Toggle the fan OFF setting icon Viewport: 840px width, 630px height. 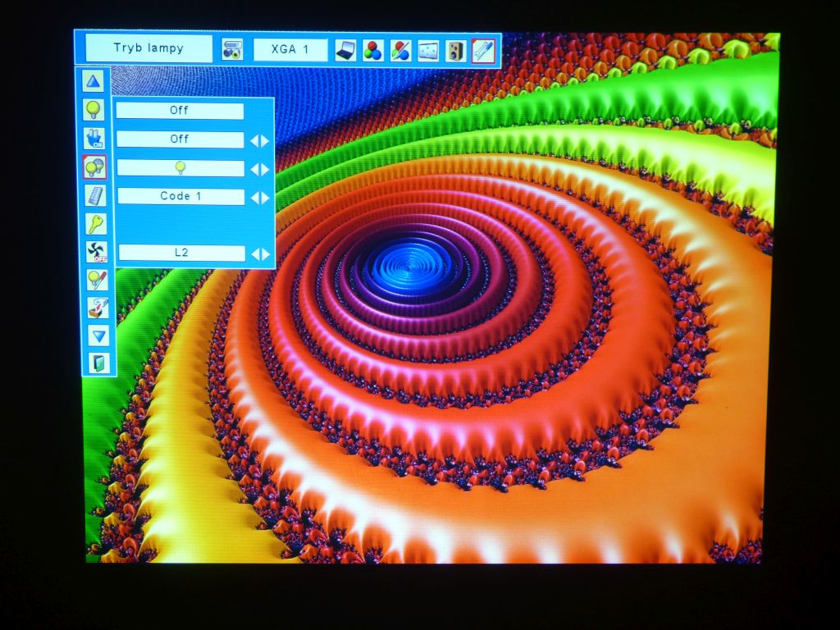(97, 252)
